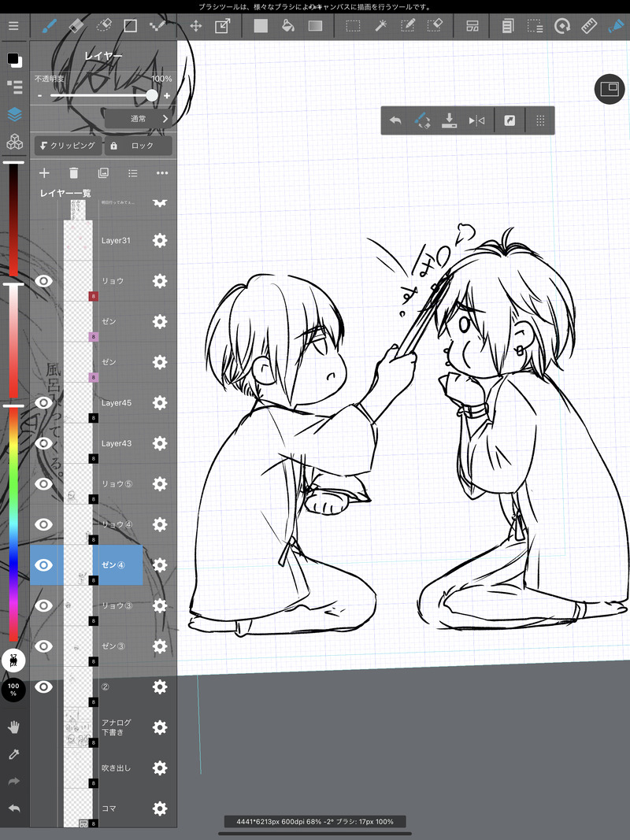Select the Hand pan tool
This screenshot has height=840, width=630.
click(x=14, y=727)
